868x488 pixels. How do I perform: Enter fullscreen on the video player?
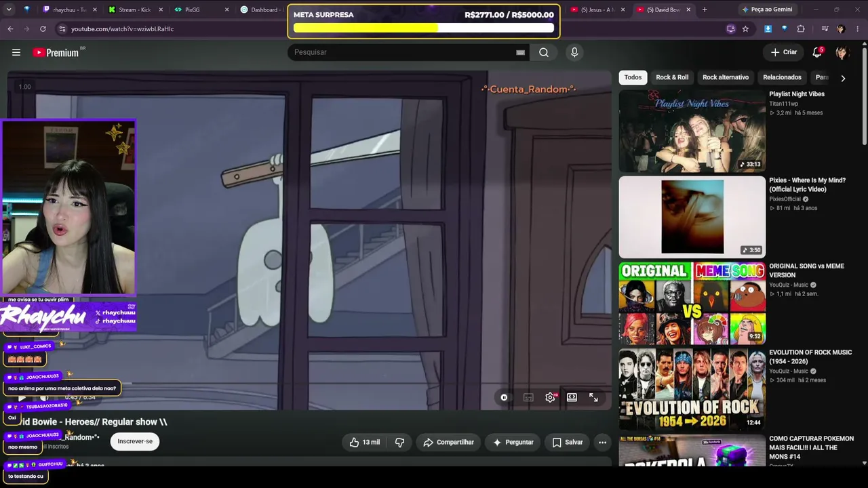pos(593,398)
